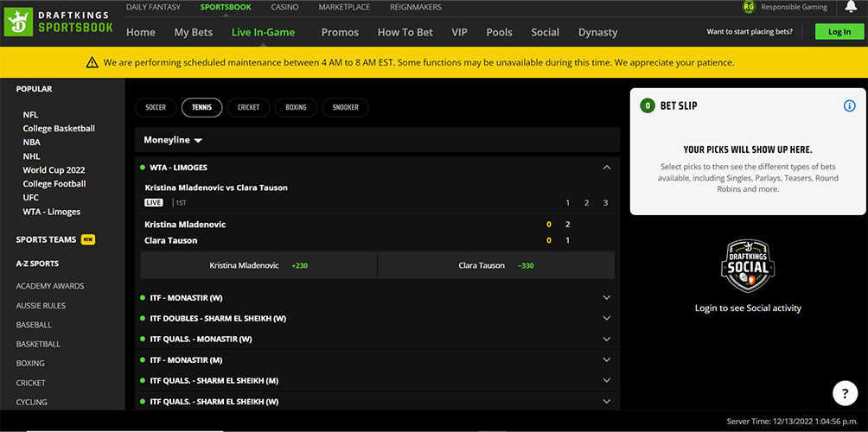Open the VIP page
The width and height of the screenshot is (868, 432).
click(459, 32)
